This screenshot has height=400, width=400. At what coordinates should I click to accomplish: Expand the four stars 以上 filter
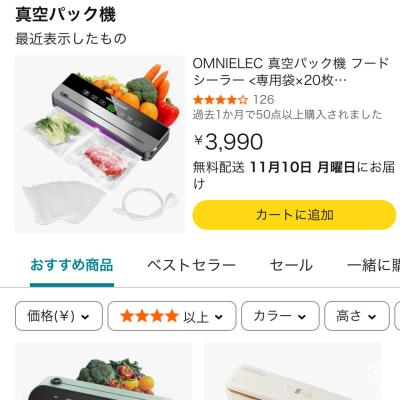coord(172,316)
